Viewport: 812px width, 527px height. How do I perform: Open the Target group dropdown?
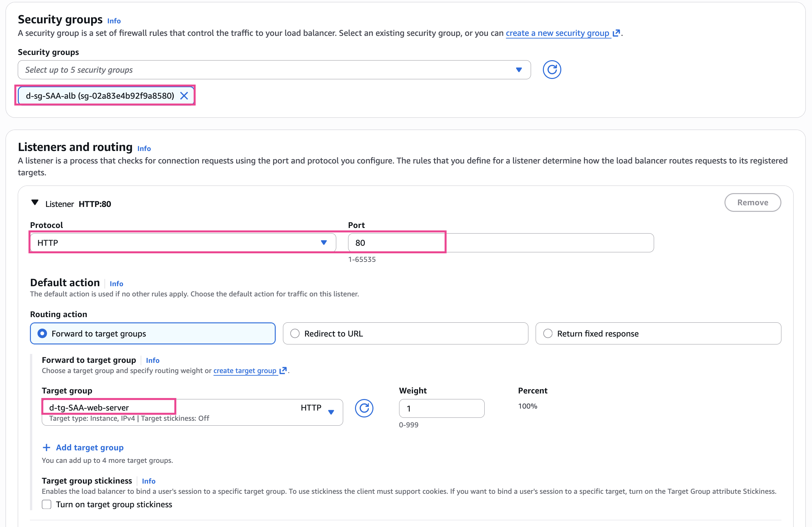[192, 412]
